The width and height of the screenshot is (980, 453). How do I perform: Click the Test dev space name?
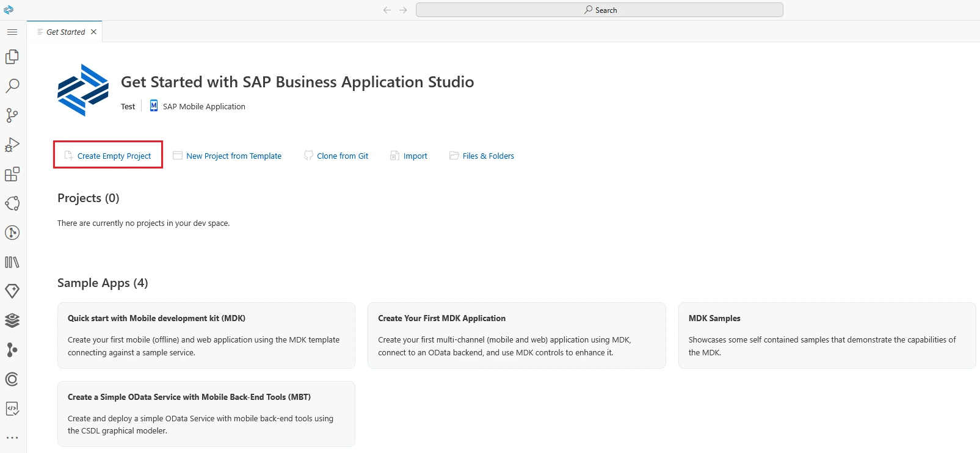(128, 106)
